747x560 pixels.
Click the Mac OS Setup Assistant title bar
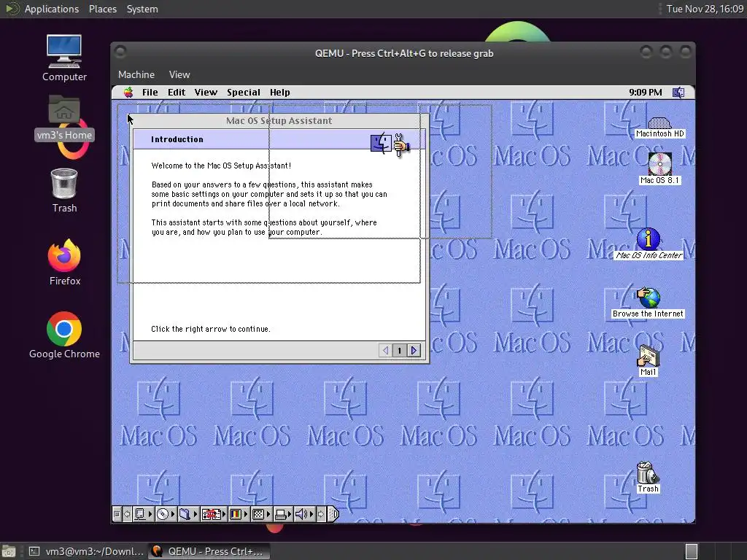click(x=279, y=120)
